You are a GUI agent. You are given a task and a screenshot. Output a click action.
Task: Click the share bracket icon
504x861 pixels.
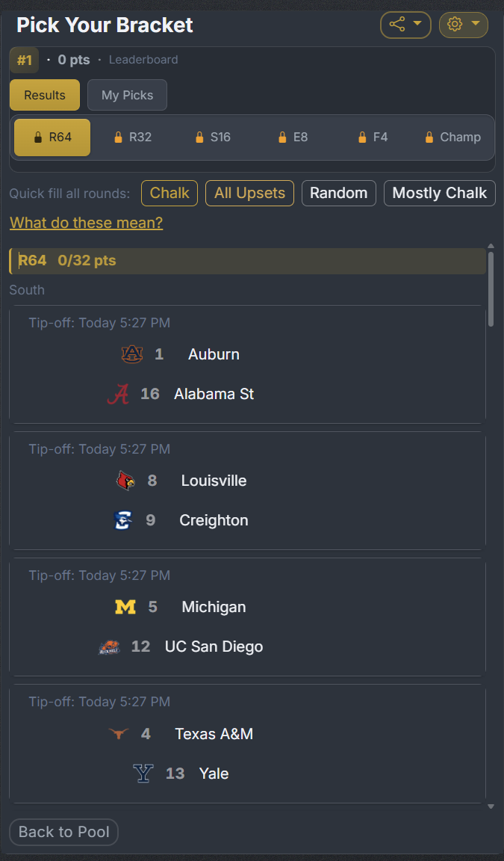pos(397,25)
